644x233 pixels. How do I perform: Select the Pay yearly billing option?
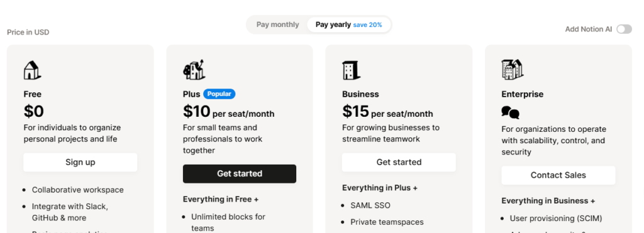coord(349,24)
